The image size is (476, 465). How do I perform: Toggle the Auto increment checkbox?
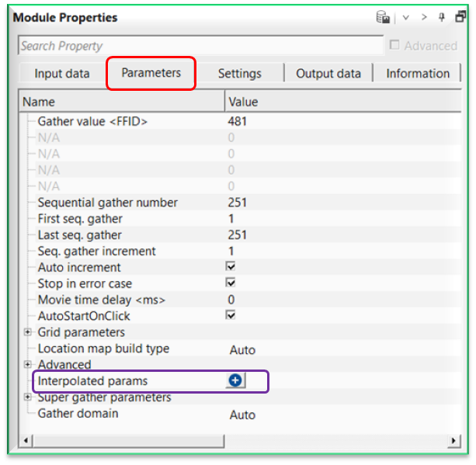click(x=230, y=267)
